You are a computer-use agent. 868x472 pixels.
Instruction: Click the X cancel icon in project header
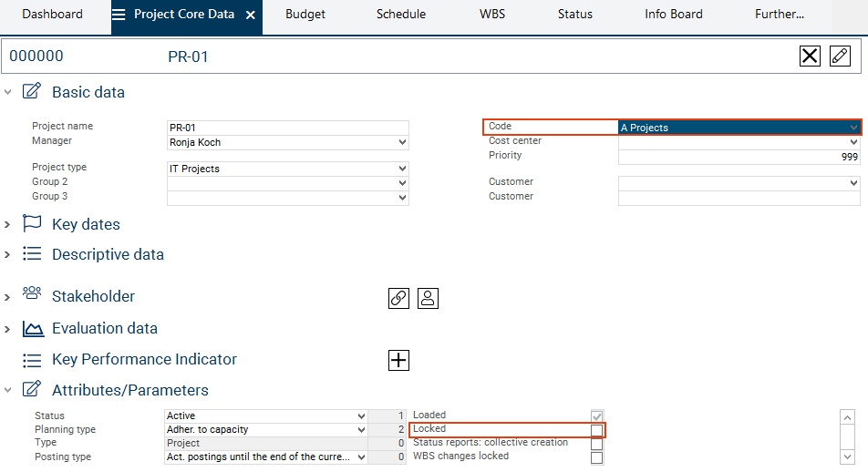[x=810, y=56]
